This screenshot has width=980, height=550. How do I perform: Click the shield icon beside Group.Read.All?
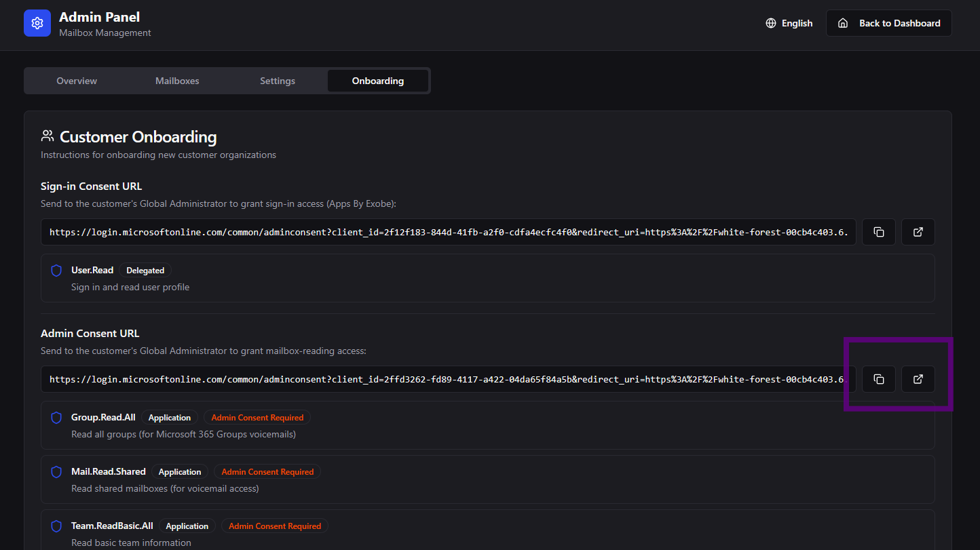point(57,418)
